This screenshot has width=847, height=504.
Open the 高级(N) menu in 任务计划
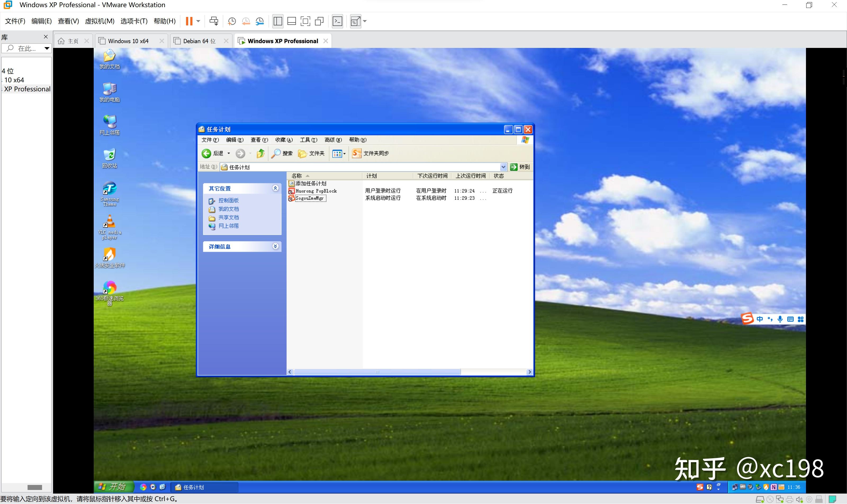point(333,140)
